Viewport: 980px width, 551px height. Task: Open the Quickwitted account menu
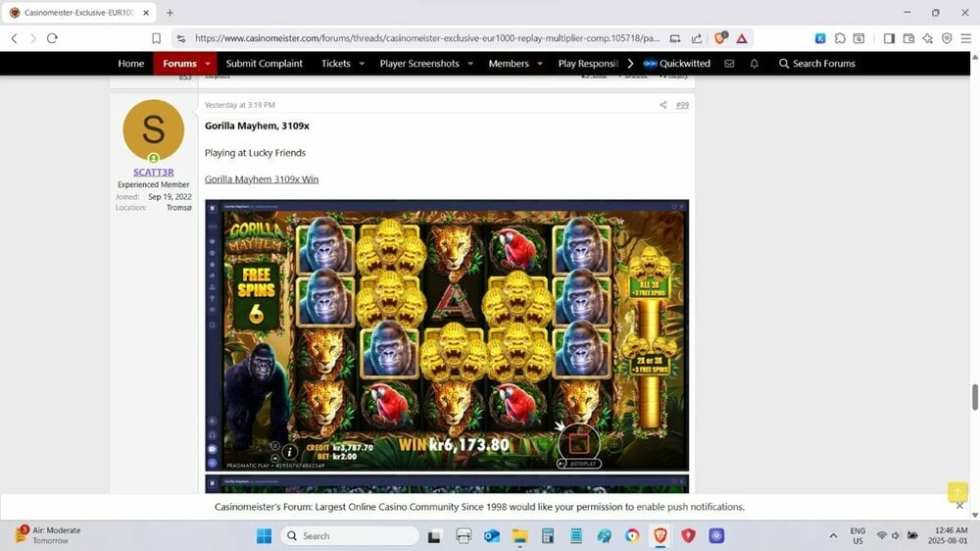tap(677, 63)
